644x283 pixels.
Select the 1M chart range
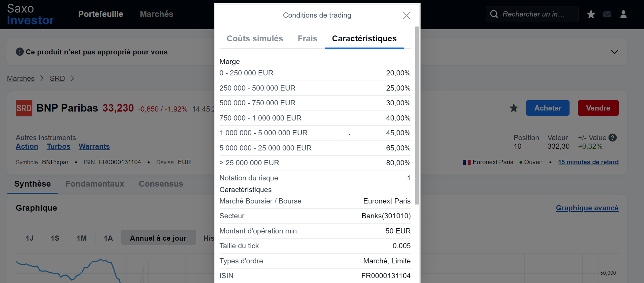(82, 238)
